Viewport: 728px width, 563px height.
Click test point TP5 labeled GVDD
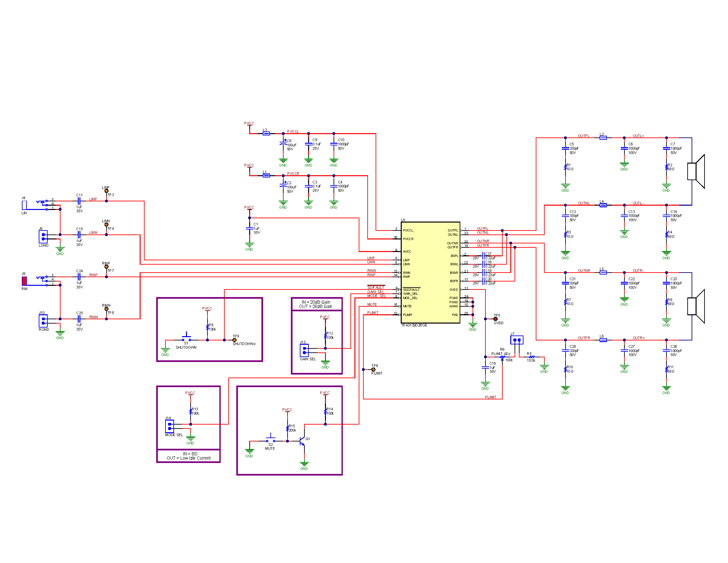(496, 319)
